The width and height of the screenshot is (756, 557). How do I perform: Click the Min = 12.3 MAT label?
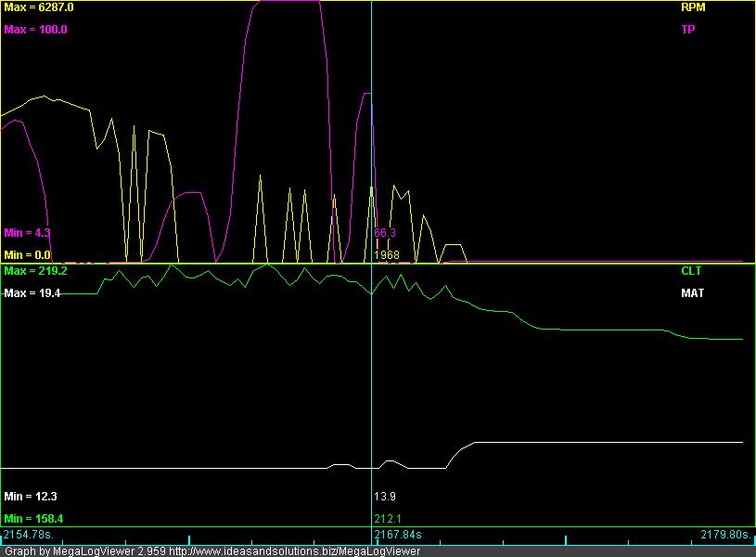(30, 497)
